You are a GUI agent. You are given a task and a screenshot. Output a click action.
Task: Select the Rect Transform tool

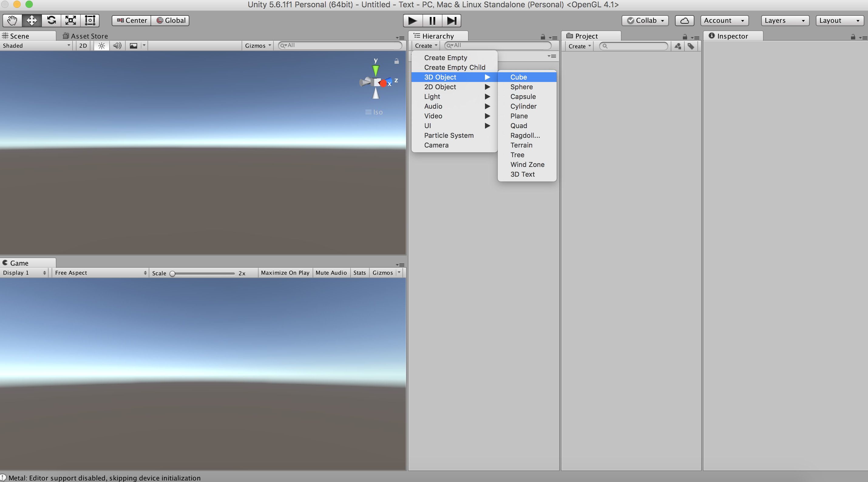click(x=90, y=20)
